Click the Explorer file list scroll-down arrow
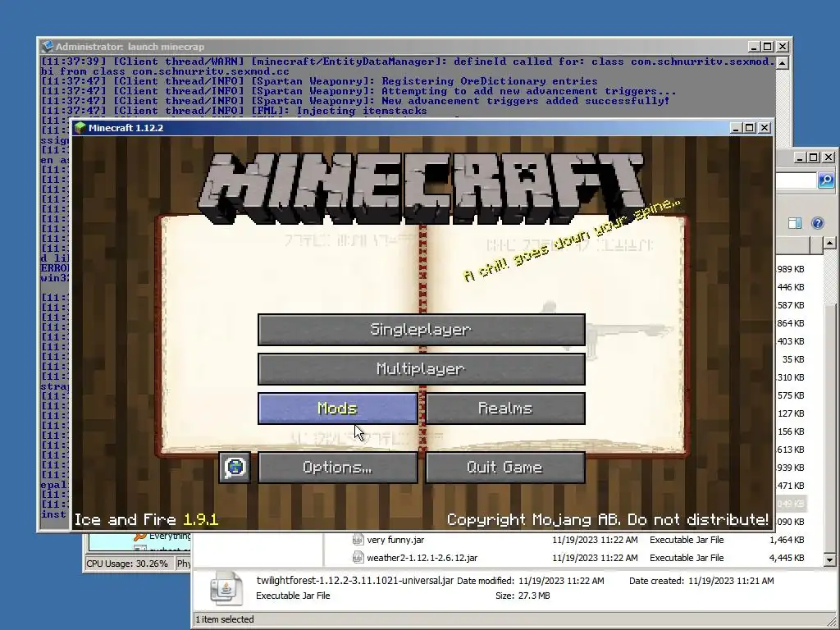Viewport: 840px width, 630px height. click(830, 559)
